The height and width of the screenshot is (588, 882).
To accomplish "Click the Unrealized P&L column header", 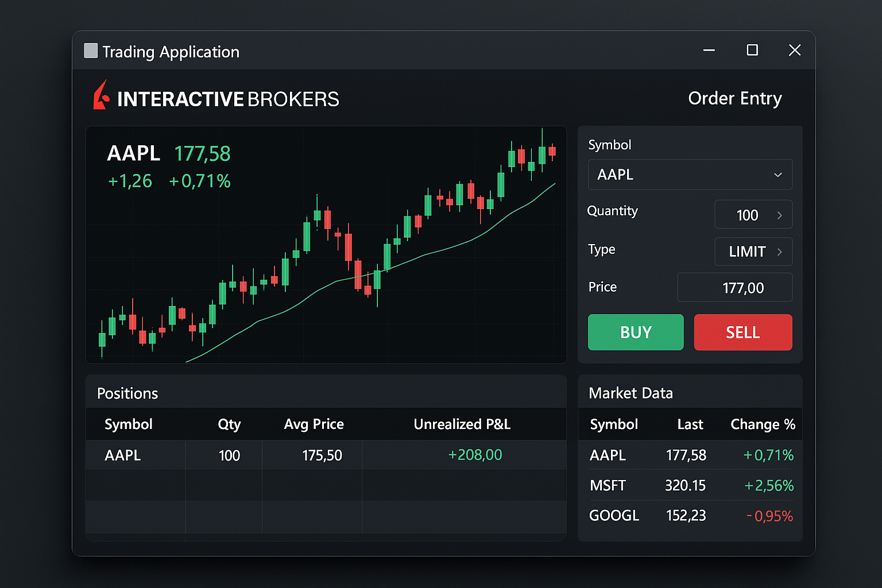I will 462,424.
